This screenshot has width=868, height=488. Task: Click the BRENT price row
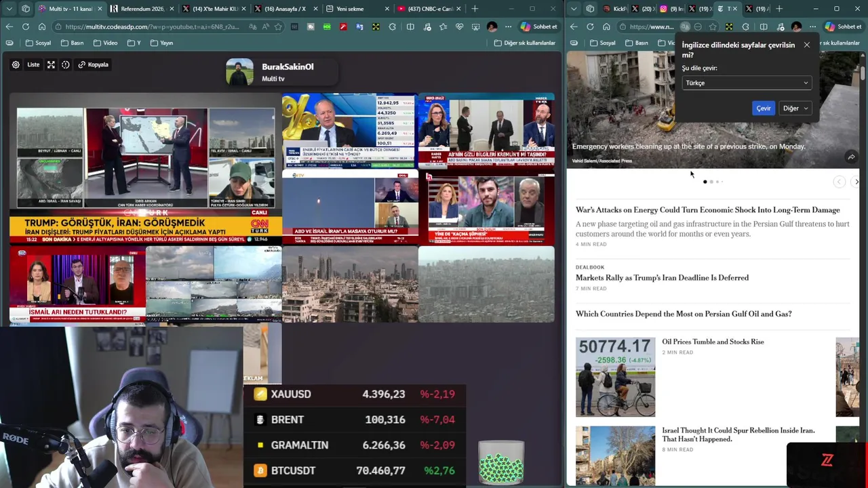[355, 420]
